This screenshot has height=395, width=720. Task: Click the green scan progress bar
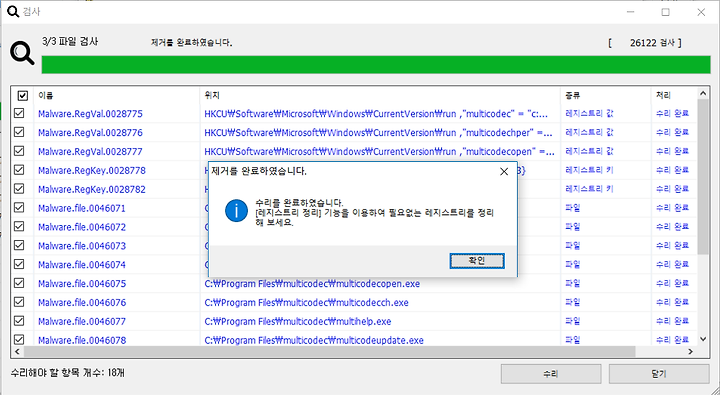376,65
